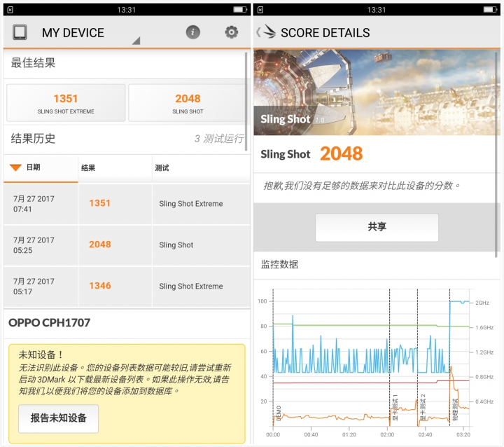The width and height of the screenshot is (504, 447).
Task: Click the MY DEVICE scrollbar
Action: coord(246,102)
